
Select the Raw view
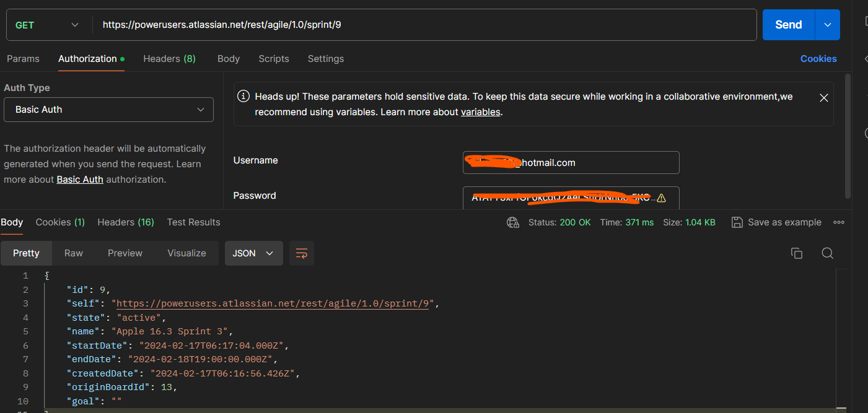tap(74, 253)
